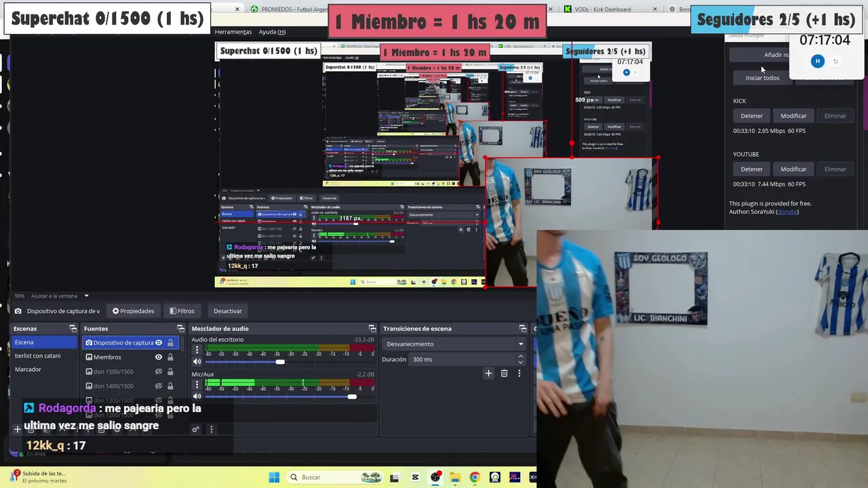
Task: Click Modificar for YOUTUBE output
Action: pos(793,169)
